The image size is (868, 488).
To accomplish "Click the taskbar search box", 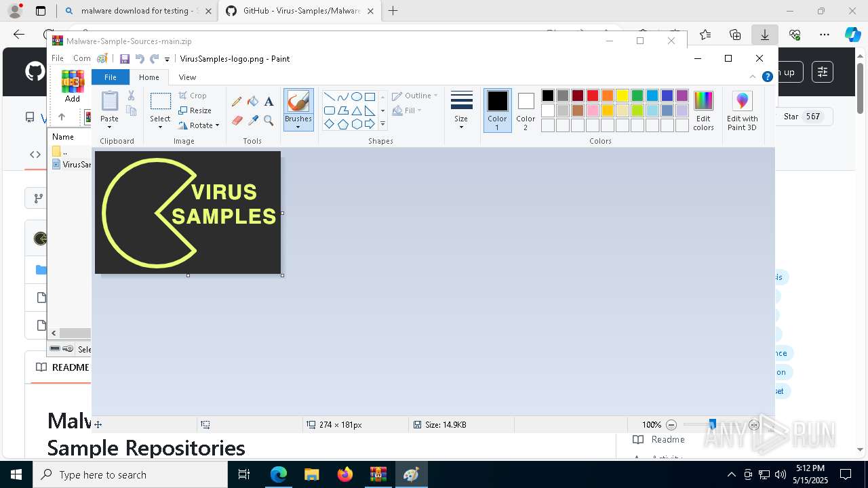I will 130,474.
